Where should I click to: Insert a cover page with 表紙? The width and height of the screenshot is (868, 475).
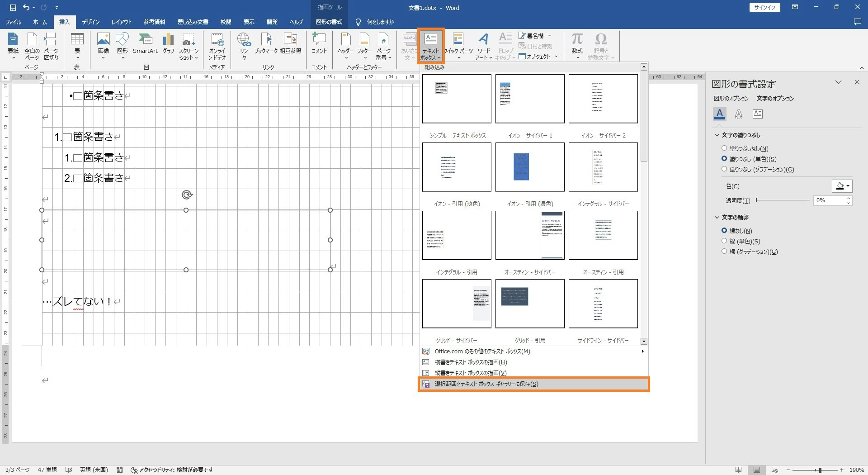13,46
